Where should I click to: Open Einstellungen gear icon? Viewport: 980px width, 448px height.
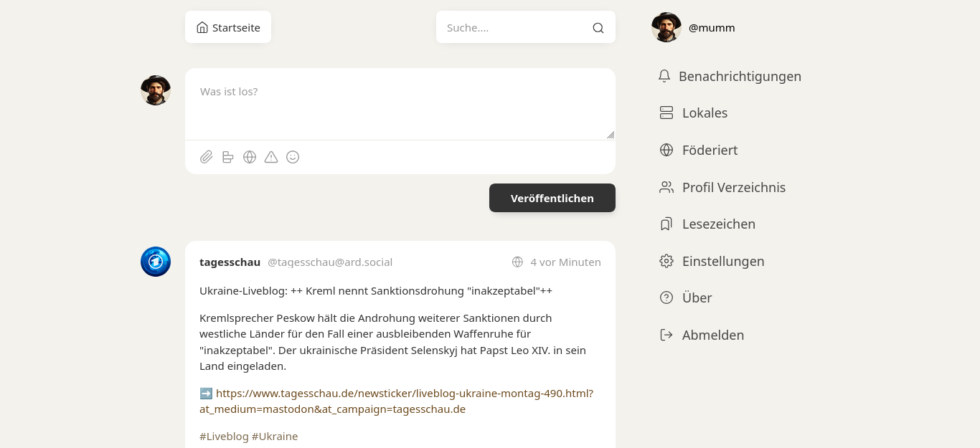(666, 261)
